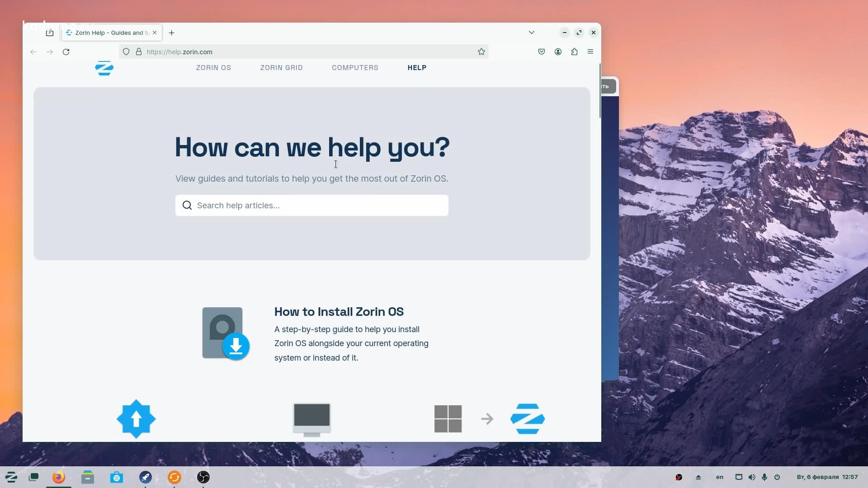Open OBS Studio from taskbar

[203, 477]
